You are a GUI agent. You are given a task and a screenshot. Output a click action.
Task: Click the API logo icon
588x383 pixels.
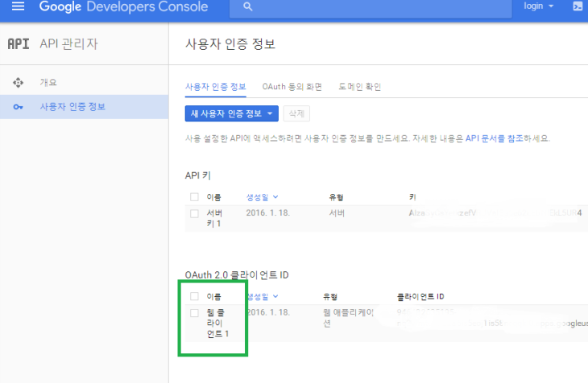[18, 43]
